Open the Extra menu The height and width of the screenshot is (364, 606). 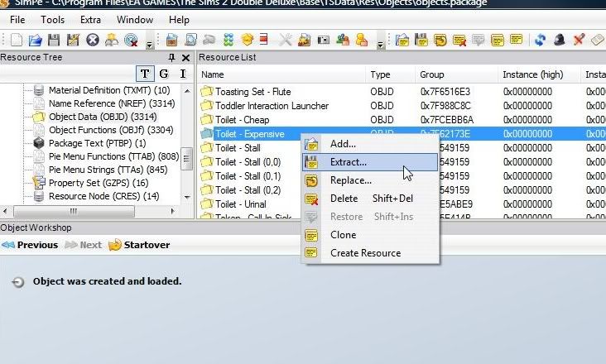(x=90, y=20)
